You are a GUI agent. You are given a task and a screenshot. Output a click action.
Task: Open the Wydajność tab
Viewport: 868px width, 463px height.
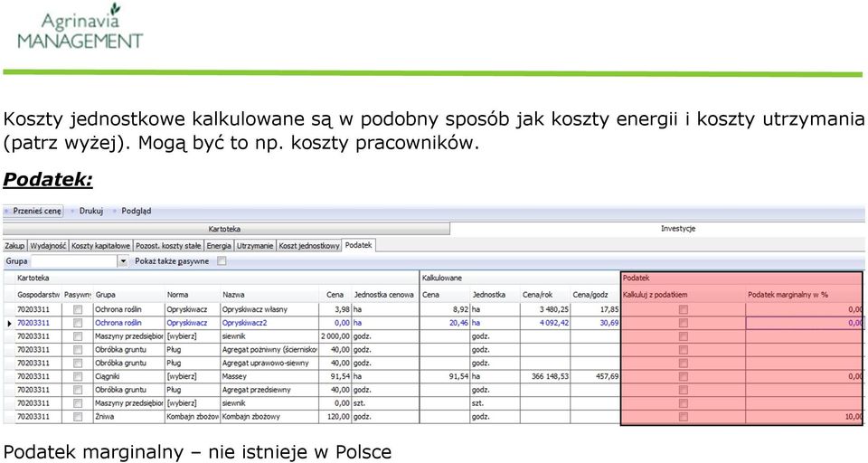[x=48, y=246]
